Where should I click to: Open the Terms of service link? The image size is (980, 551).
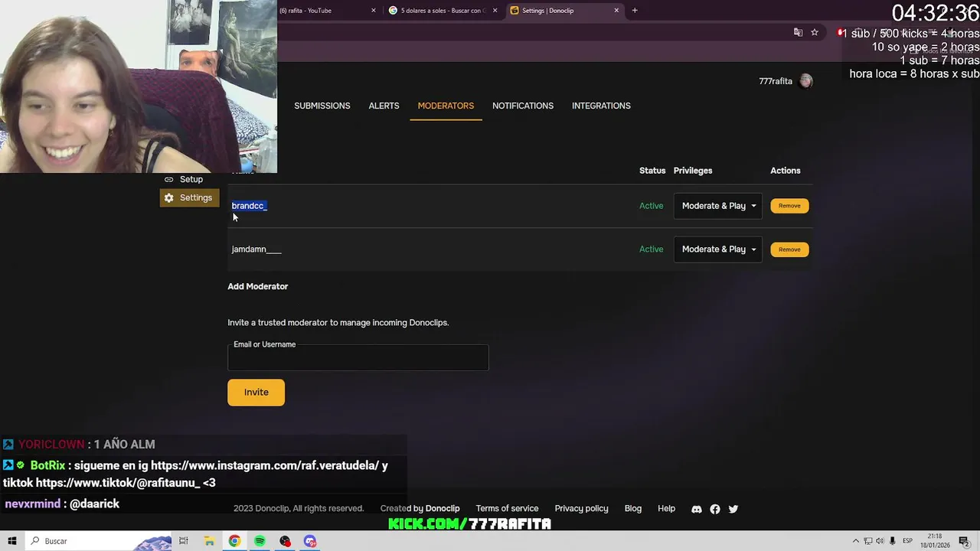[x=507, y=509]
